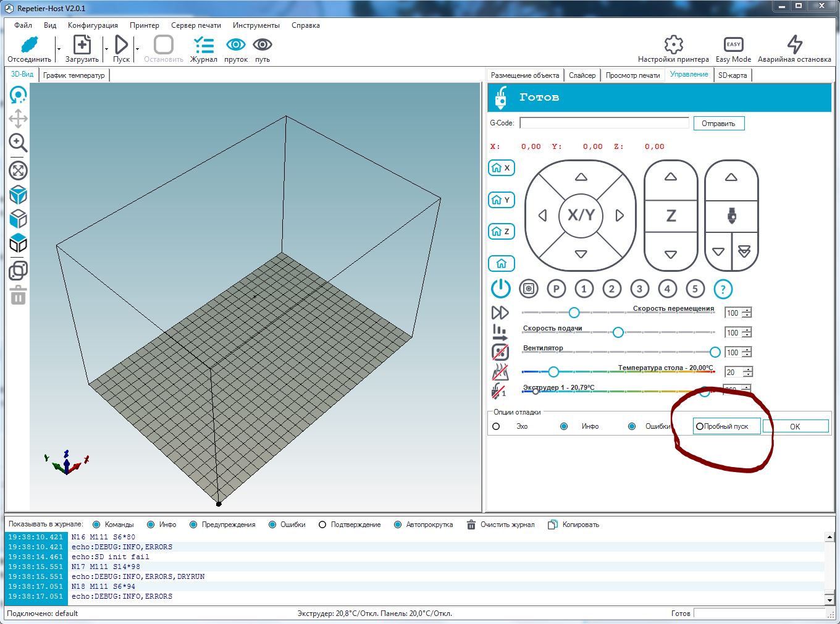This screenshot has width=840, height=624.
Task: Toggle the Журнал (log) toolbar icon
Action: pos(203,45)
